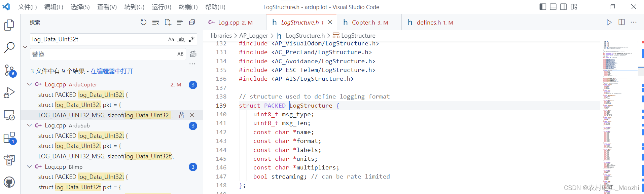644x194 pixels.
Task: Click Replace All button
Action: coord(193,54)
